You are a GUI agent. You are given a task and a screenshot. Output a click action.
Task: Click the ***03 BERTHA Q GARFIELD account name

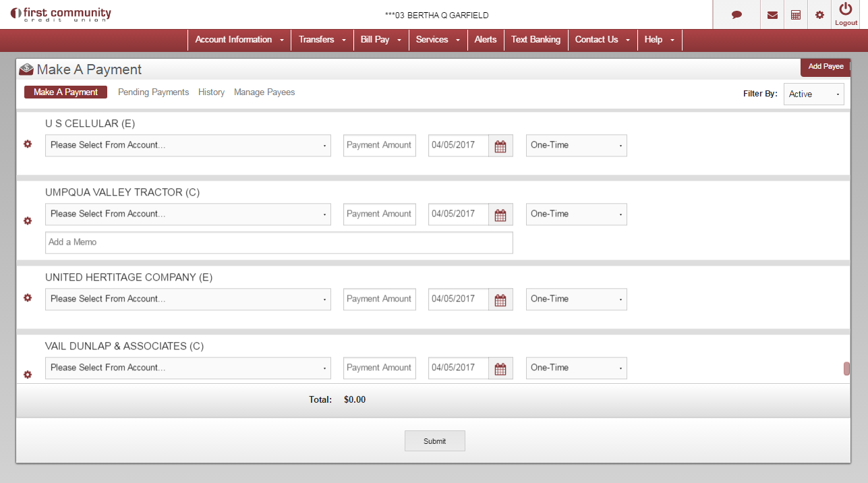coord(436,16)
